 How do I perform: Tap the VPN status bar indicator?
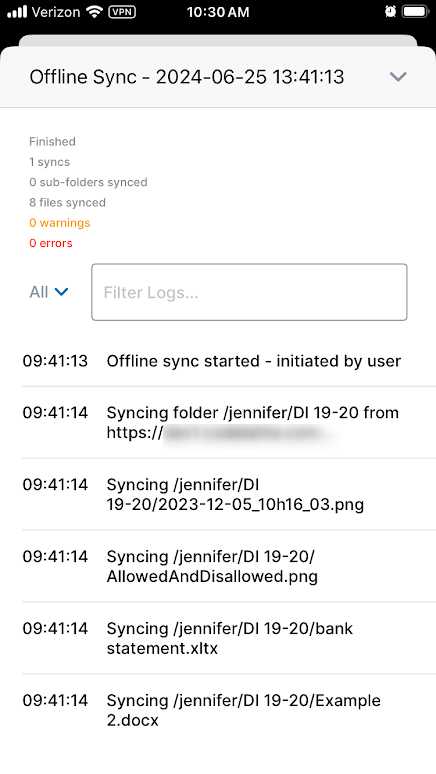121,12
